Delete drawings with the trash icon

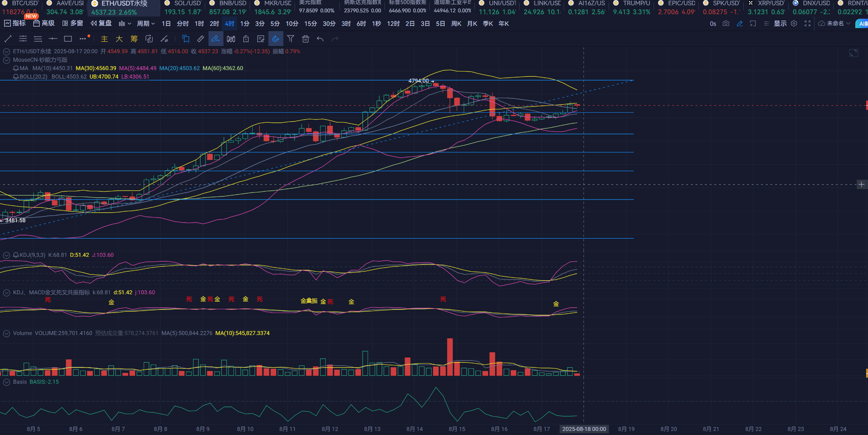[x=305, y=39]
